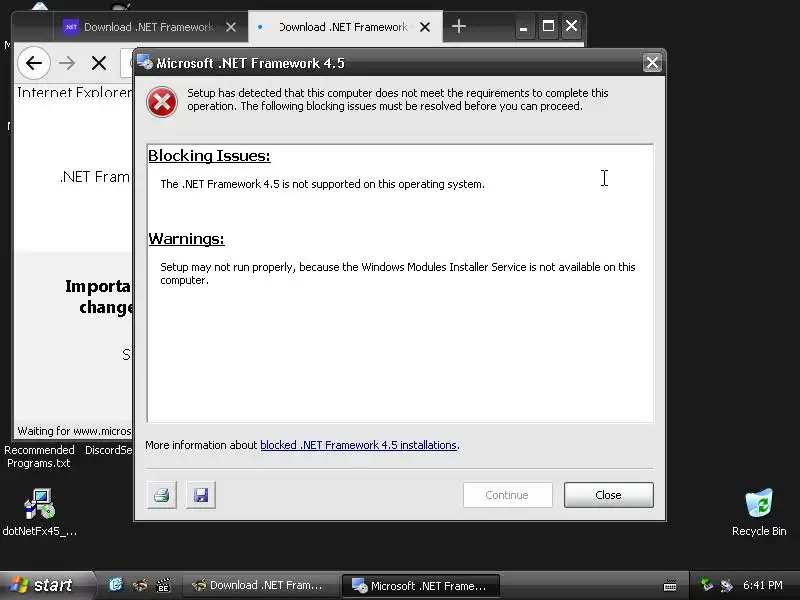Minimize the browser window
800x600 pixels.
pos(523,27)
